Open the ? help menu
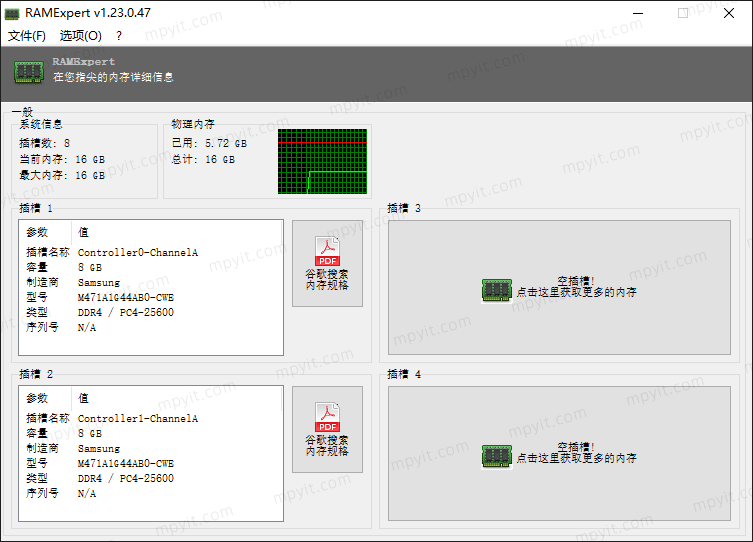Viewport: 753px width, 542px height. point(119,36)
